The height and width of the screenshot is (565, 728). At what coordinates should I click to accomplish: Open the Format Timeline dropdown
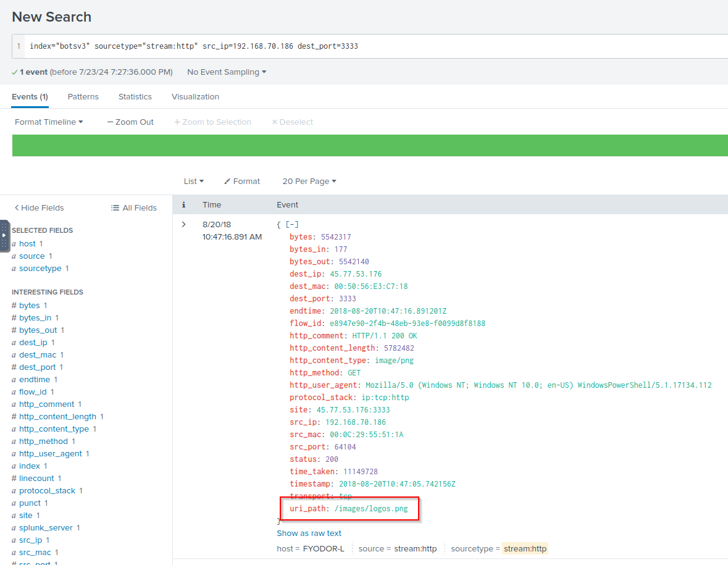pyautogui.click(x=49, y=122)
